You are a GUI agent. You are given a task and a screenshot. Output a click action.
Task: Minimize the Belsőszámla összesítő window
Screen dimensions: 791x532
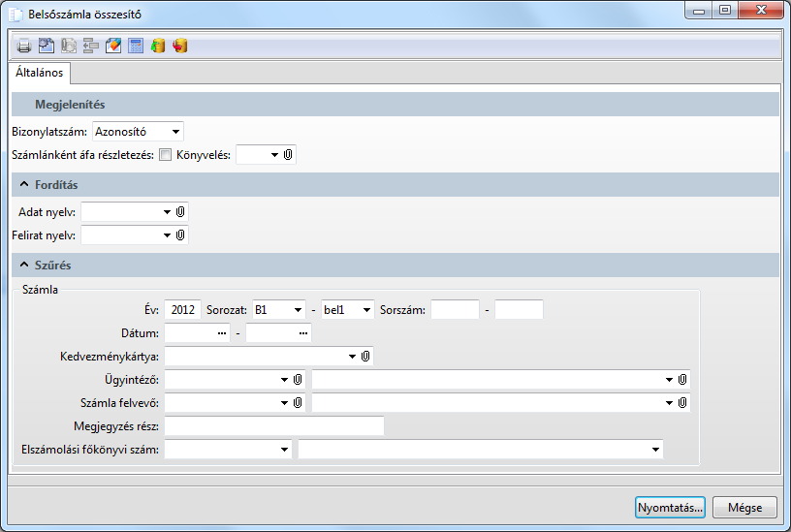(x=699, y=10)
